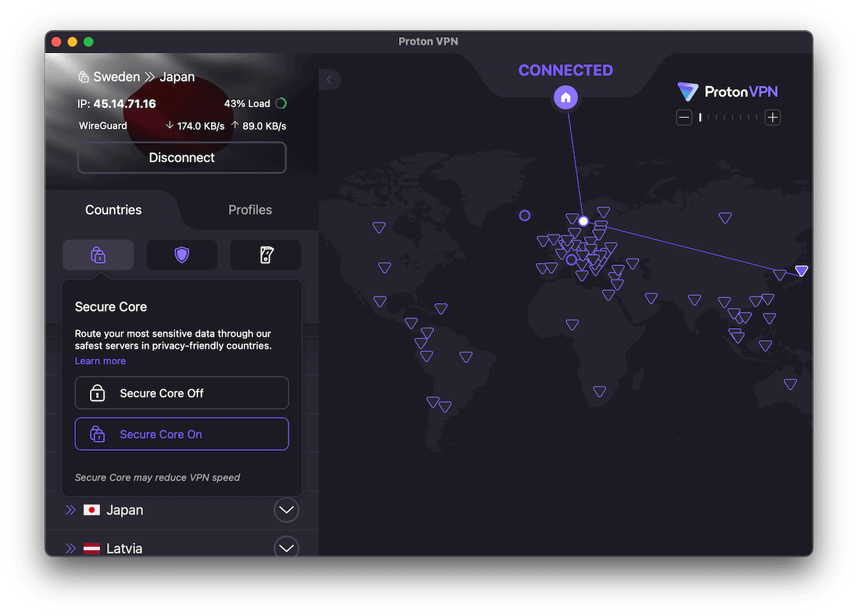Switch to the Profiles tab
Screen dimensions: 858x616
(x=250, y=209)
